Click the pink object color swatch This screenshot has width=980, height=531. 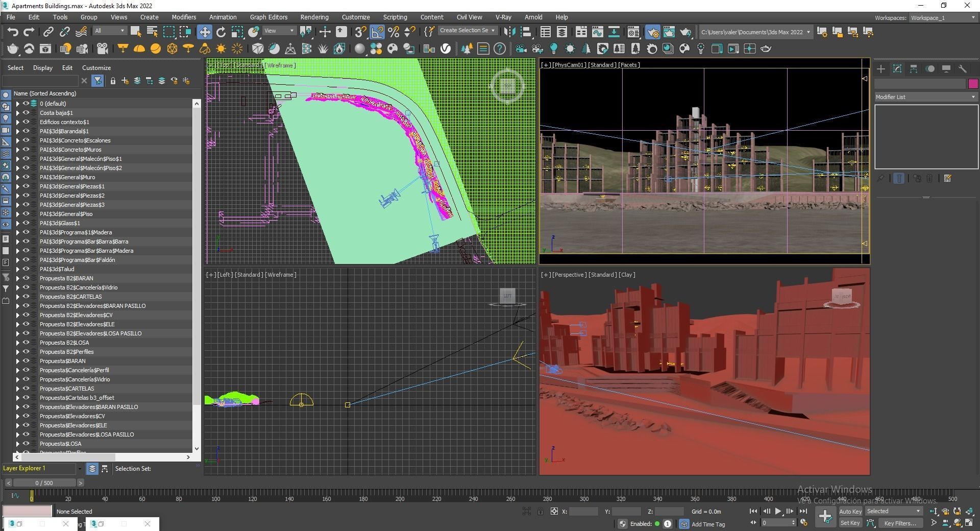click(x=973, y=84)
